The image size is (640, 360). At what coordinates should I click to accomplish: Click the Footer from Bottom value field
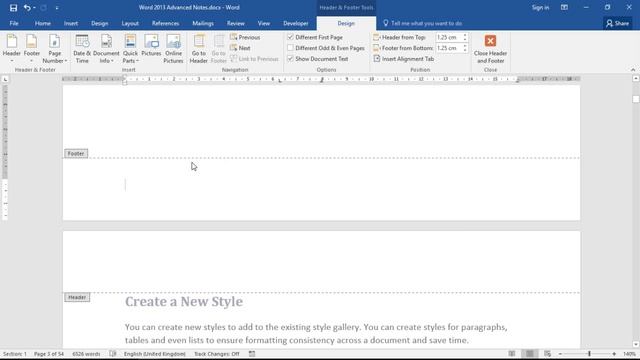448,48
